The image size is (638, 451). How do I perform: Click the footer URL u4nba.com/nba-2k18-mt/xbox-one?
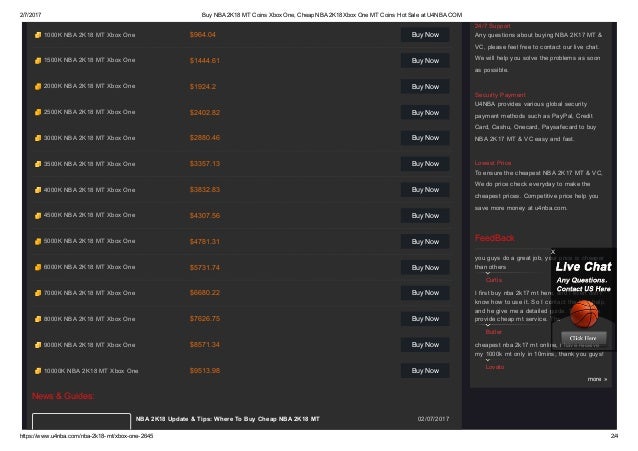(87, 436)
